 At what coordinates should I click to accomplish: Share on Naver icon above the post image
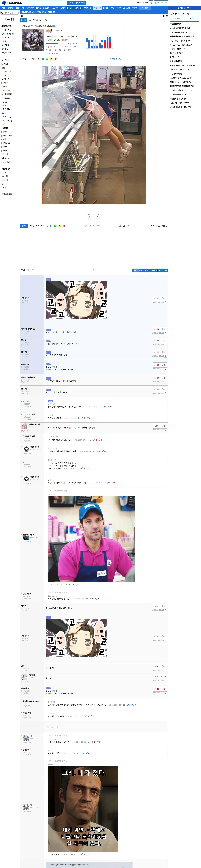[x=47, y=59]
